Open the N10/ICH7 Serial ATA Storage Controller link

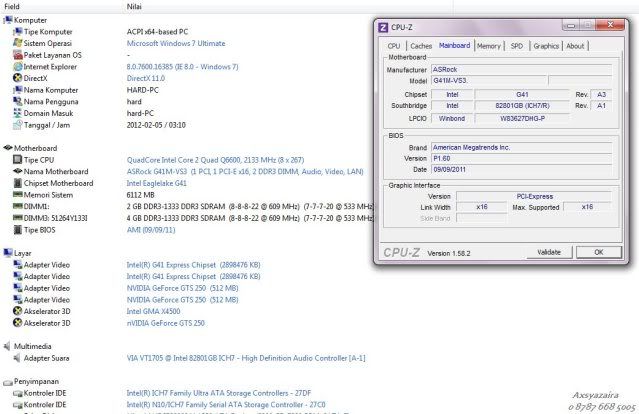(226, 405)
